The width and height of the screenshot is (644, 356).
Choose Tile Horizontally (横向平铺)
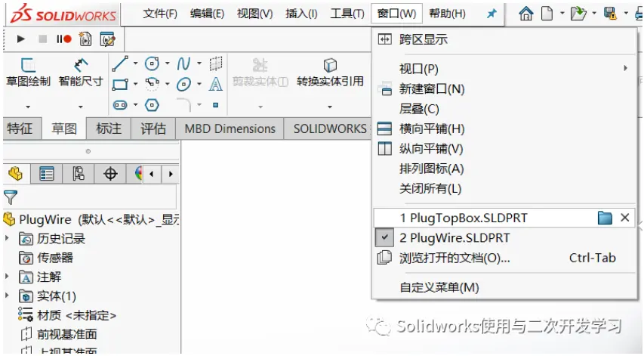[432, 128]
